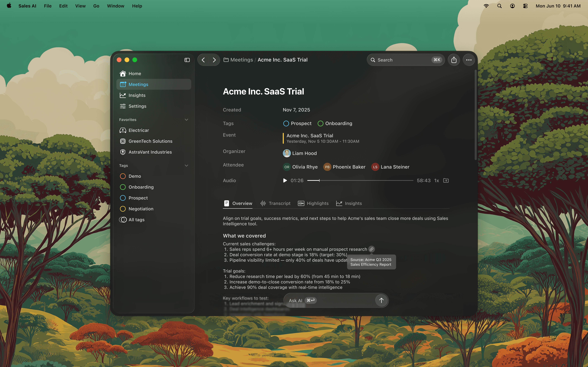Toggle the sidebar panel icon
This screenshot has width=588, height=367.
[x=187, y=60]
